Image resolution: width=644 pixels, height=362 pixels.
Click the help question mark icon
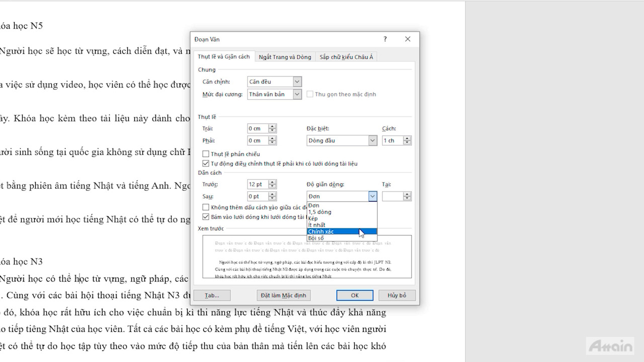[385, 39]
